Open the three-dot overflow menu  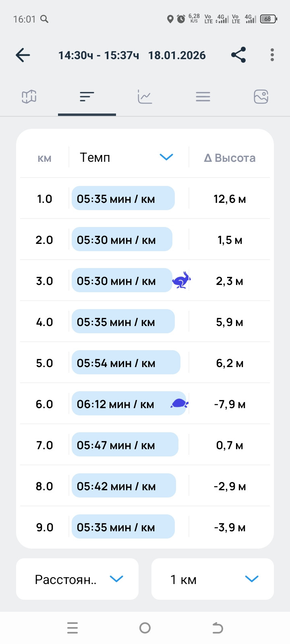click(272, 55)
